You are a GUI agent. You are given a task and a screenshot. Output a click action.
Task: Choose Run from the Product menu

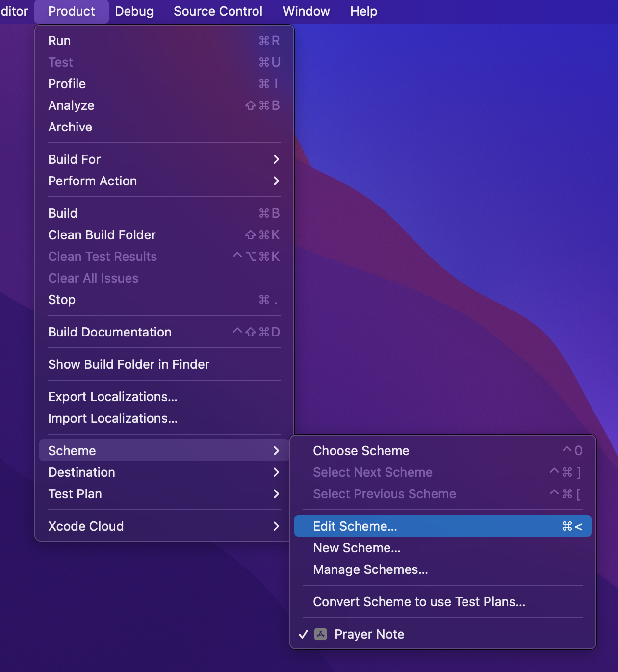pos(164,41)
